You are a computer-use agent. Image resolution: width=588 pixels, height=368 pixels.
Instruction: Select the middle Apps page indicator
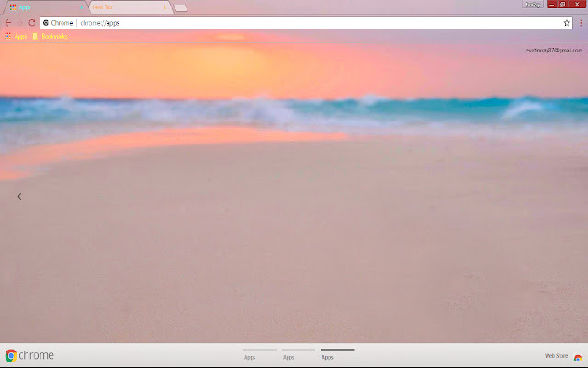(298, 354)
